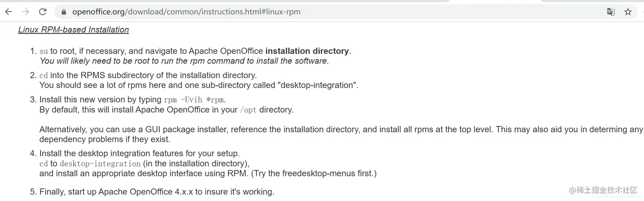The height and width of the screenshot is (201, 644).
Task: Click "dependency problems if they exist" line
Action: [x=105, y=139]
